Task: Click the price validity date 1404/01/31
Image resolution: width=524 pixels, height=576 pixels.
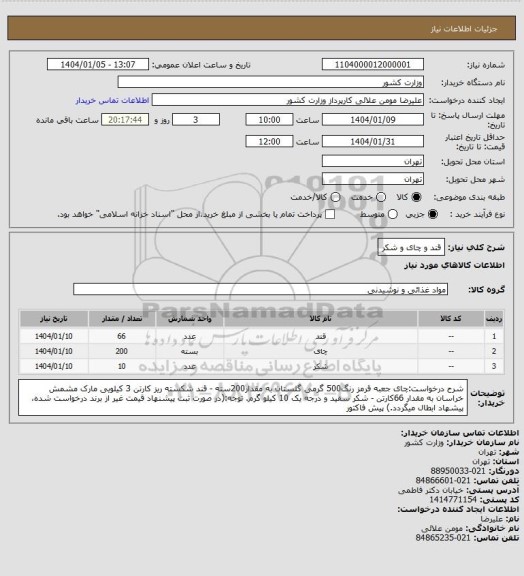Action: [x=373, y=141]
